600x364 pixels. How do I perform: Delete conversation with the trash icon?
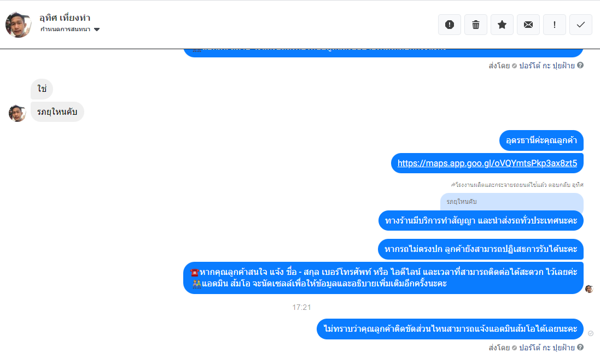(x=476, y=25)
